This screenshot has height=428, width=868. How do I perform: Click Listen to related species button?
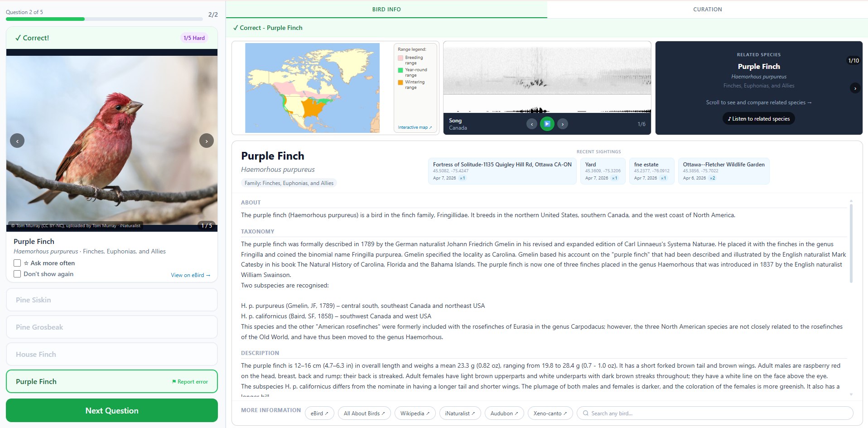pos(758,119)
